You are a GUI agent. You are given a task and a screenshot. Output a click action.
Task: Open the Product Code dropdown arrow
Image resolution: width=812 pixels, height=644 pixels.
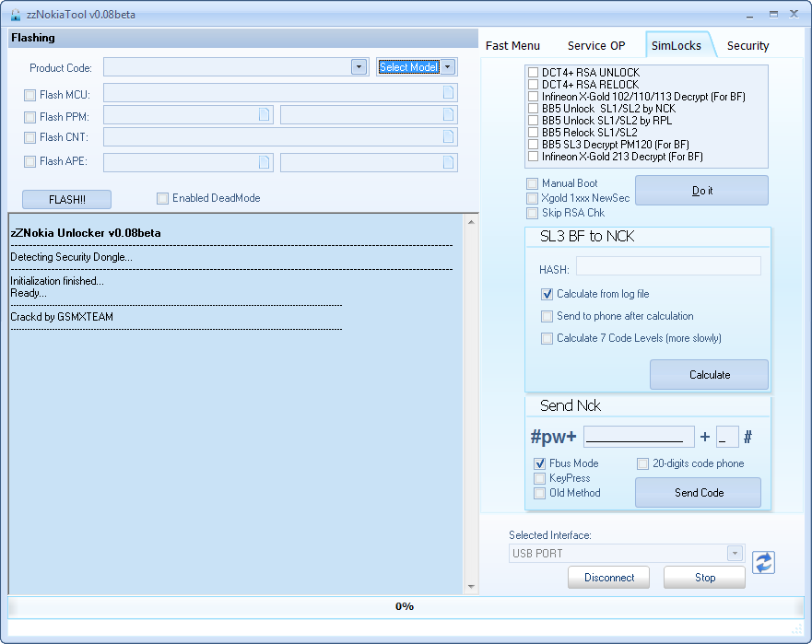(359, 66)
